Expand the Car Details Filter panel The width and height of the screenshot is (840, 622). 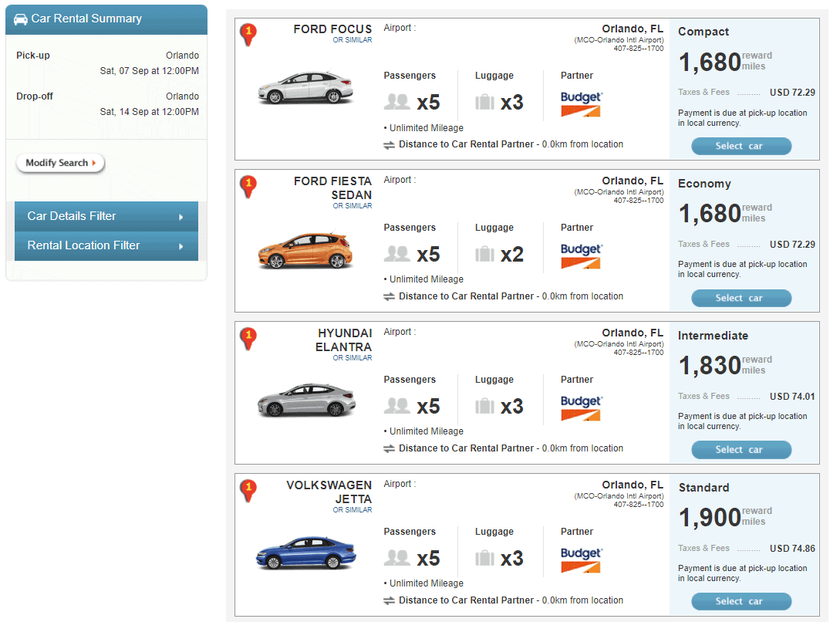point(106,216)
